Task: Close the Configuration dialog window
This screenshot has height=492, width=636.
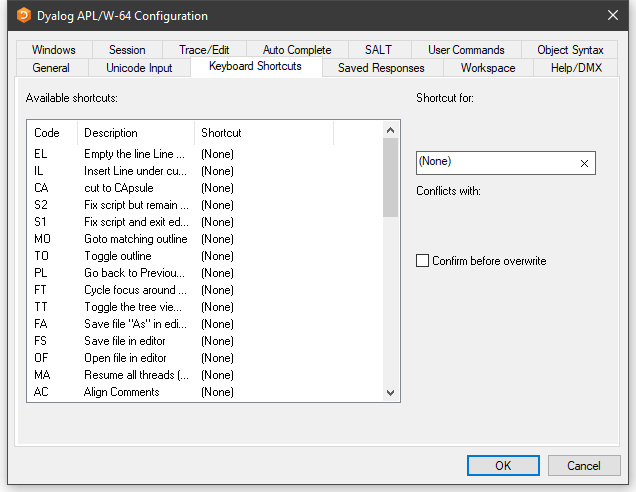Action: pos(612,16)
